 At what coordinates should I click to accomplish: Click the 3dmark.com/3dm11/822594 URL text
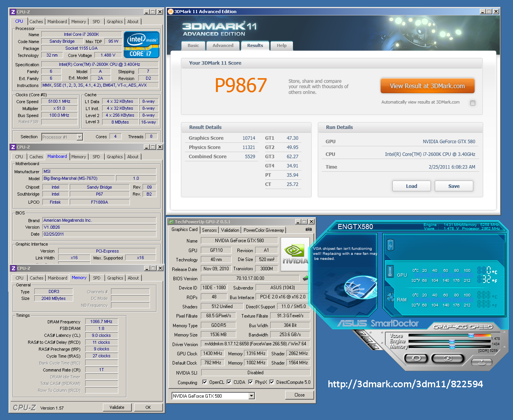click(x=405, y=384)
